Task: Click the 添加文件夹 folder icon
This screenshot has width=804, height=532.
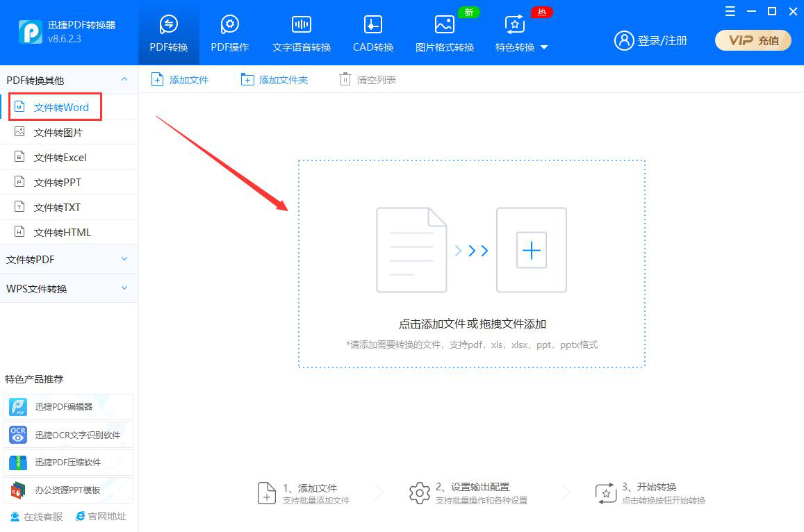Action: coord(247,79)
